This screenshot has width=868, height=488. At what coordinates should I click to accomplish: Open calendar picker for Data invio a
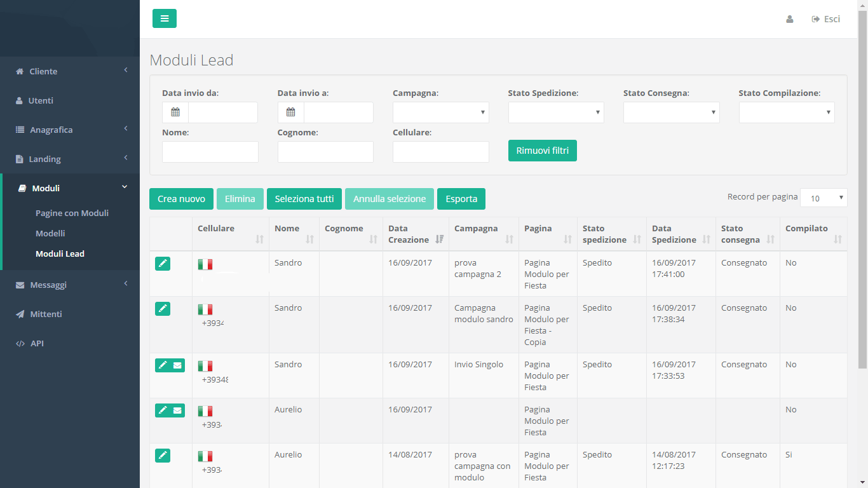pyautogui.click(x=291, y=112)
